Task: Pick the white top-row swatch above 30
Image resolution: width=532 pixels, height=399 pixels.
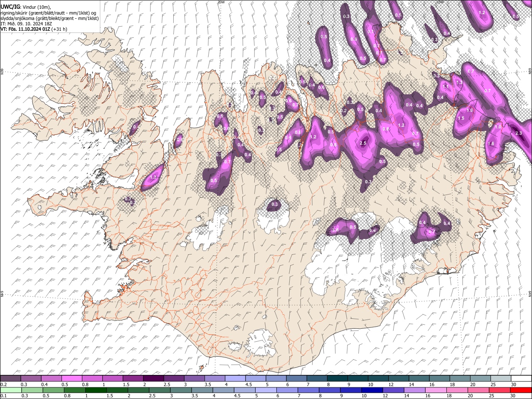Action: pyautogui.click(x=521, y=378)
